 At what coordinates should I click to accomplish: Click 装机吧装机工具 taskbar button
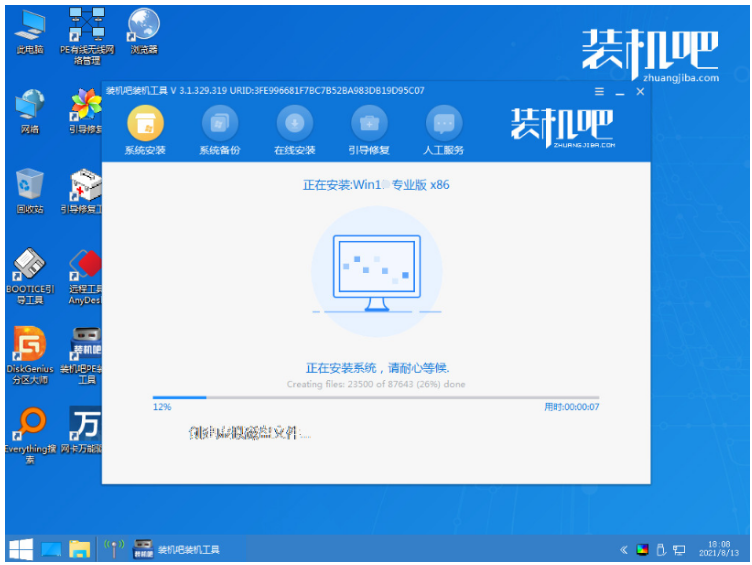pos(178,549)
